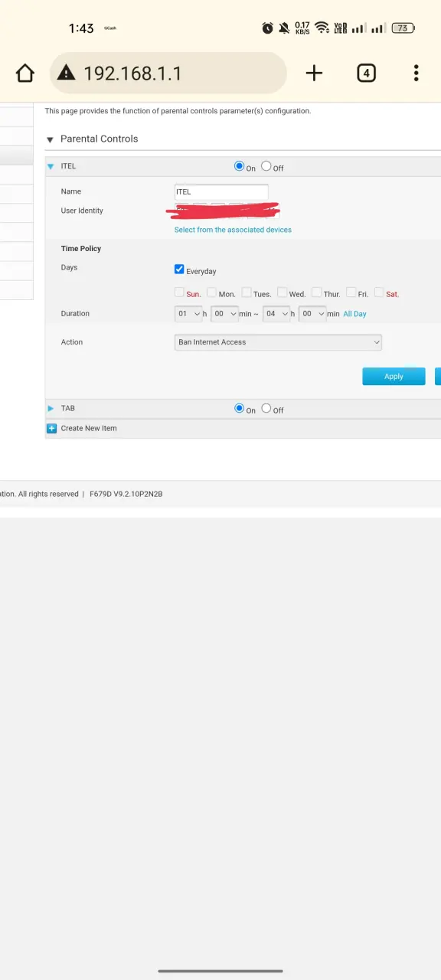Check the Sat. day checkbox
This screenshot has height=980, width=441.
pos(379,292)
